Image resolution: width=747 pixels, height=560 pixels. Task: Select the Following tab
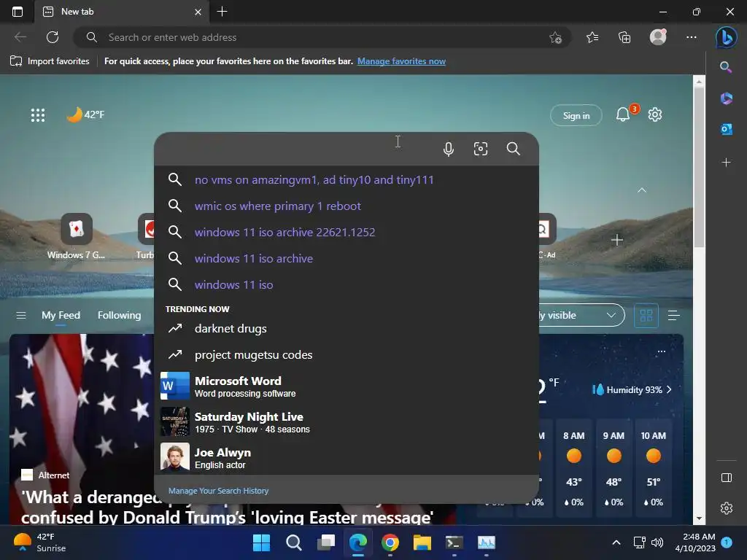(119, 315)
